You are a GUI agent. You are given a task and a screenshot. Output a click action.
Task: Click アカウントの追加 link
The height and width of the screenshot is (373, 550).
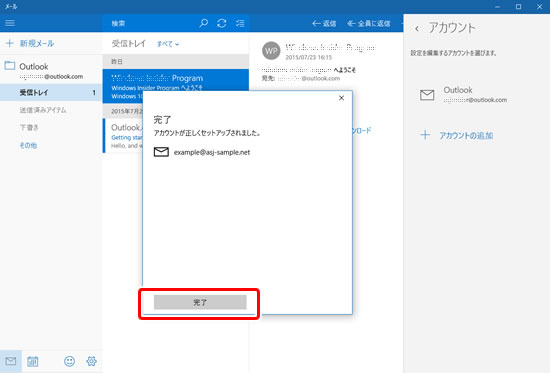[466, 135]
